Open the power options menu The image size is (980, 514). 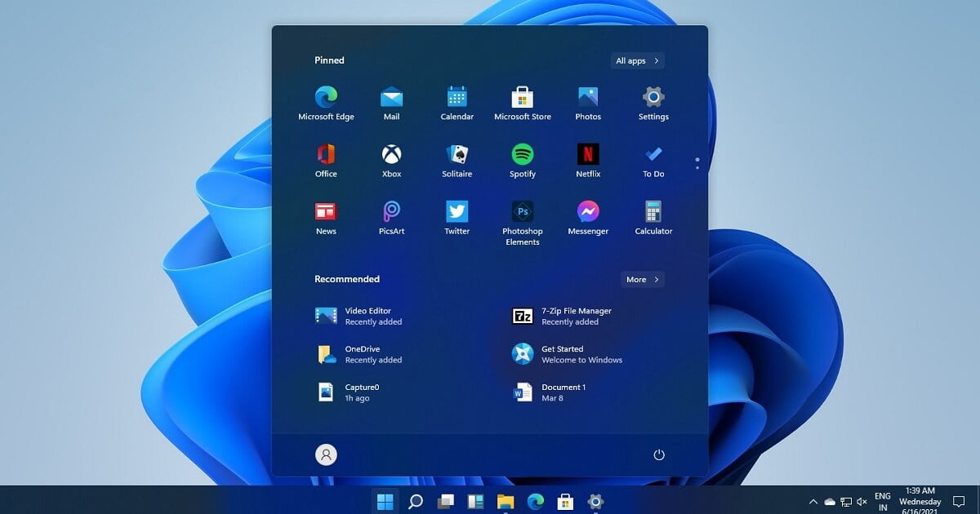point(659,455)
